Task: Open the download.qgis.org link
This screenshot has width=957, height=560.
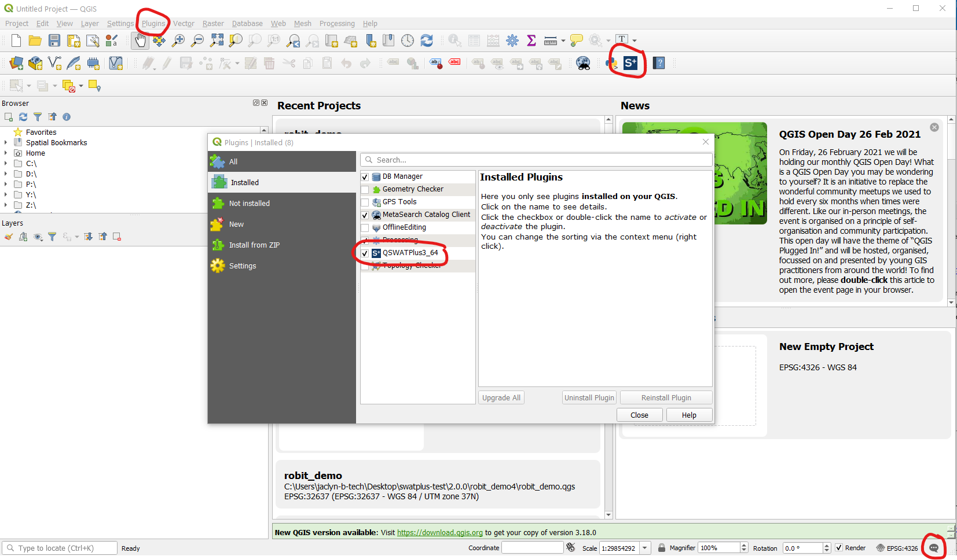Action: (x=439, y=533)
